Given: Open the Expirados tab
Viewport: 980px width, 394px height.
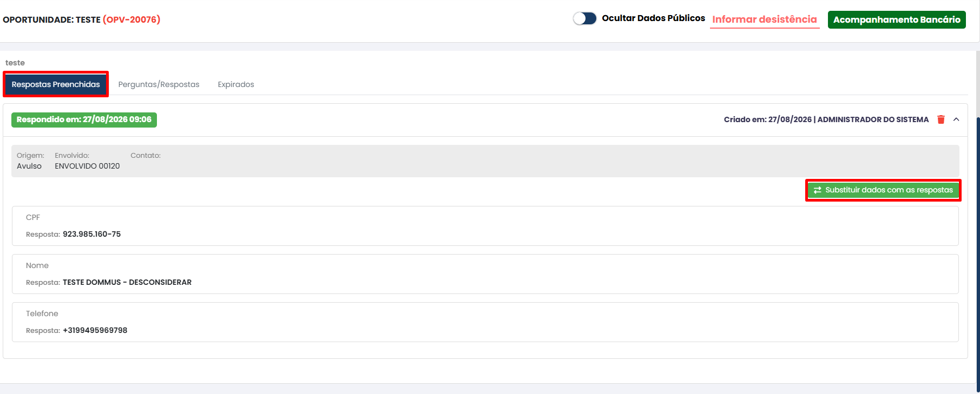Looking at the screenshot, I should click(x=236, y=84).
